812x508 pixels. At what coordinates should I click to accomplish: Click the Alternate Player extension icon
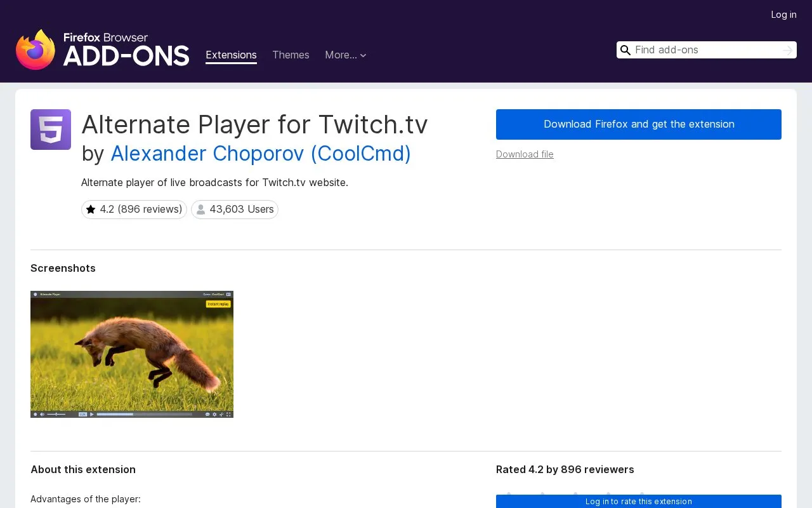click(51, 130)
